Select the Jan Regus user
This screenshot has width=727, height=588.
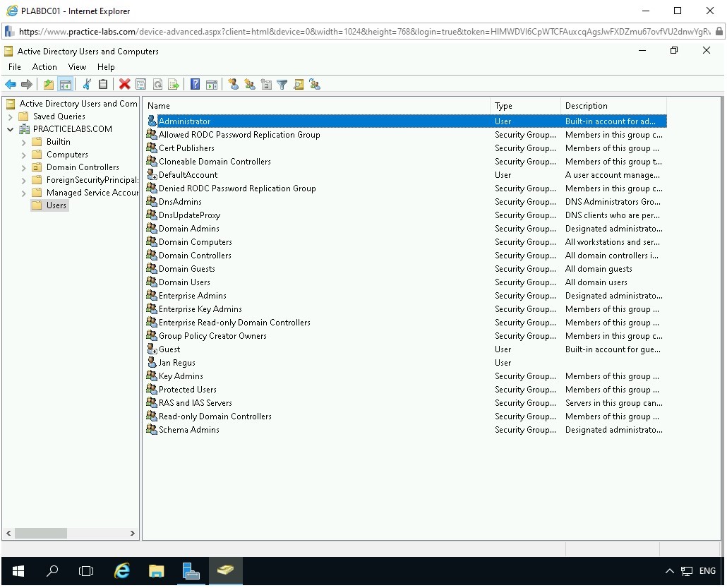[176, 363]
